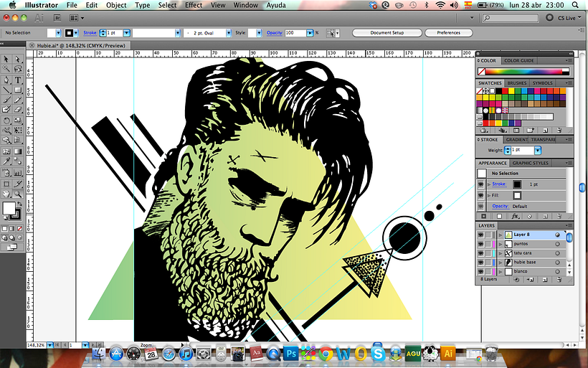
Task: Select the Type tool in the toolbox
Action: pos(17,80)
